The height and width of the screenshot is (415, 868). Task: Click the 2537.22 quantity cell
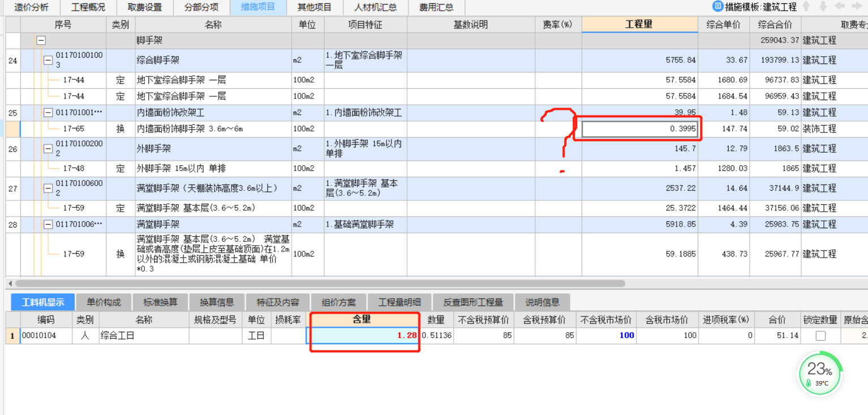[640, 189]
